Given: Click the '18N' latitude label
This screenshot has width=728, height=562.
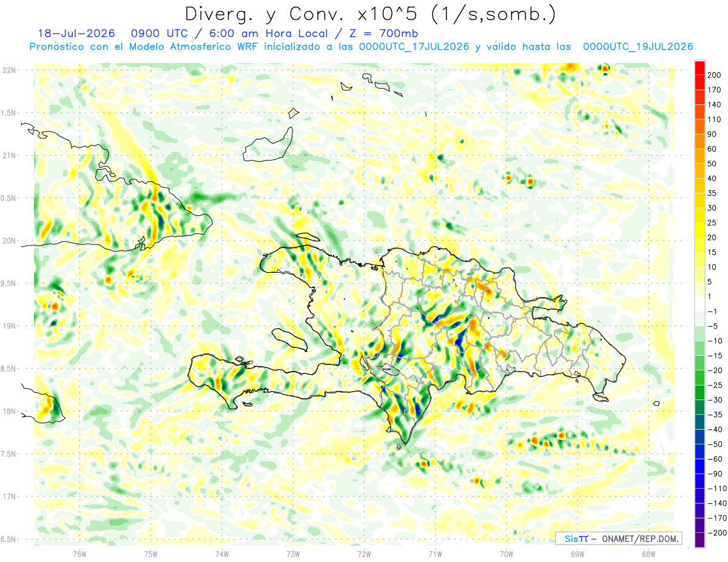Looking at the screenshot, I should pyautogui.click(x=9, y=411).
